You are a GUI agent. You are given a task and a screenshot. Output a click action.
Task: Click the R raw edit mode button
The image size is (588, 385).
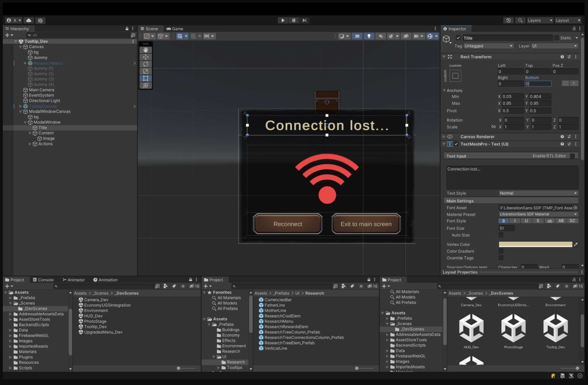(x=574, y=84)
